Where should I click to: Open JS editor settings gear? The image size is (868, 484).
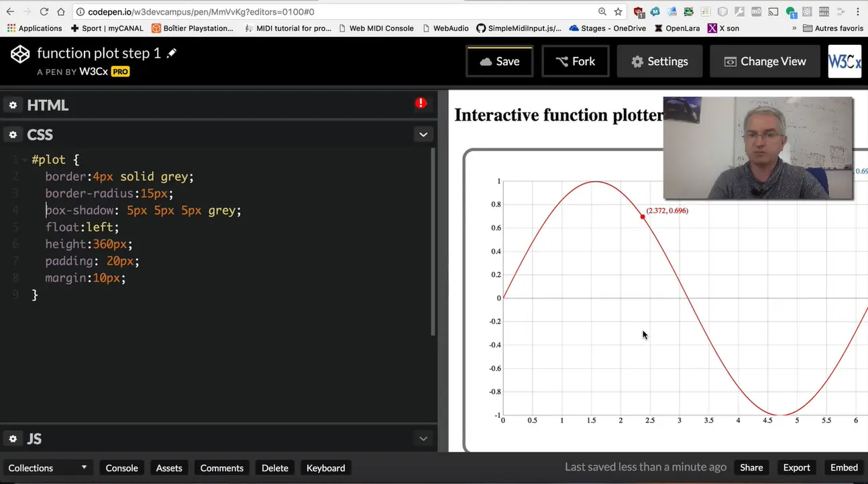pyautogui.click(x=13, y=439)
